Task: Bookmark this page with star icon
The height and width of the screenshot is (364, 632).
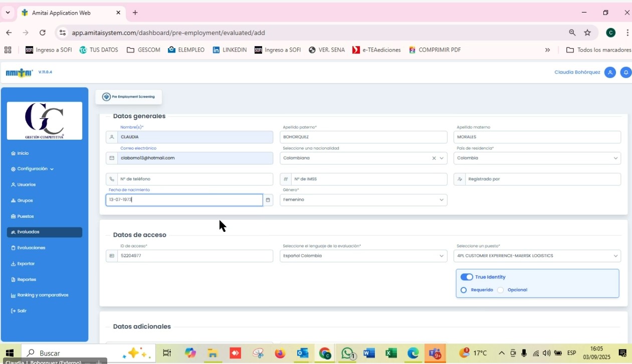Action: coord(587,33)
